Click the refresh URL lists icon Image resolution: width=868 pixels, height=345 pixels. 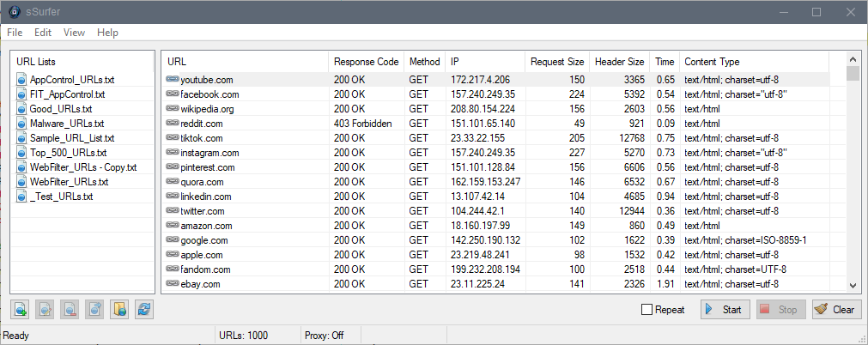(144, 310)
